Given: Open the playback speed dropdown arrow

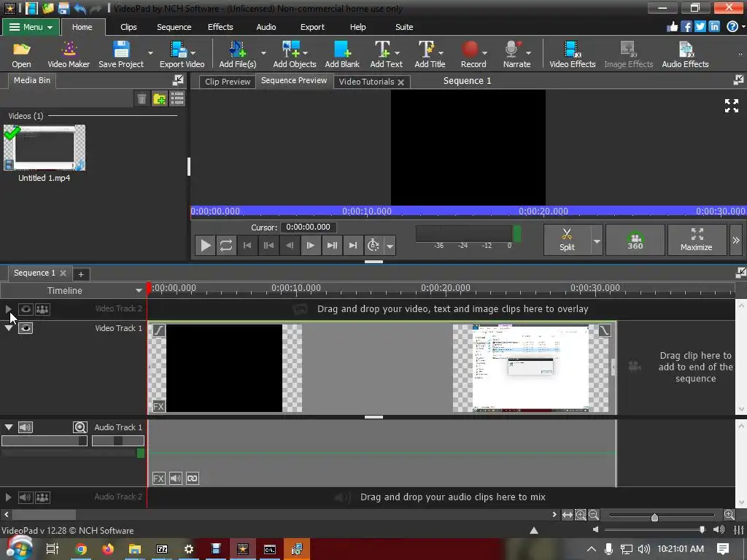Looking at the screenshot, I should click(390, 246).
